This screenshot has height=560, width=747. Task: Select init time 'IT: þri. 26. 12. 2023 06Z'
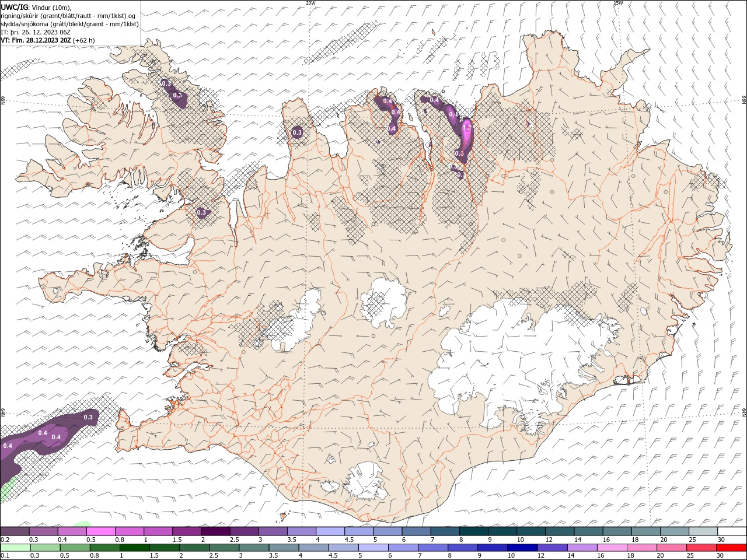coord(36,32)
